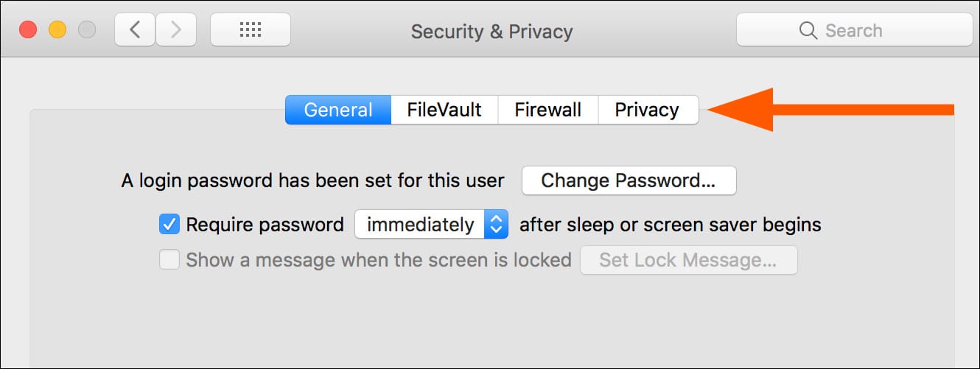Close the Security & Privacy window
This screenshot has height=369, width=980.
tap(28, 30)
